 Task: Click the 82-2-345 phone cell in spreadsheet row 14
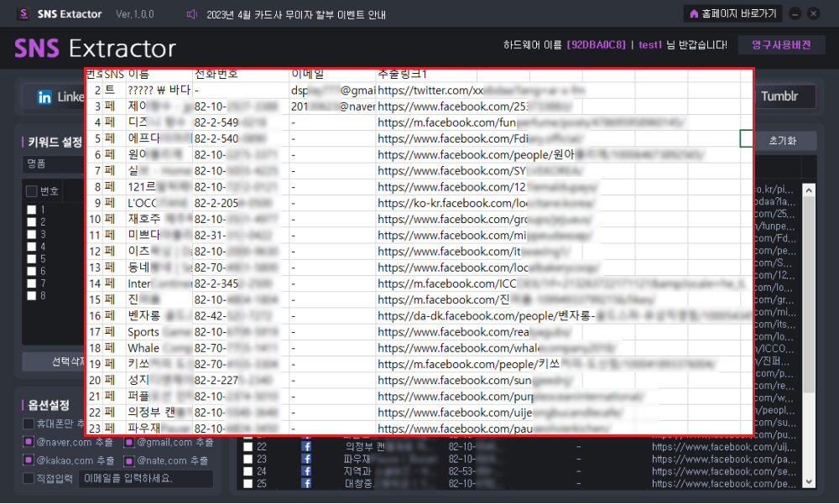click(241, 283)
